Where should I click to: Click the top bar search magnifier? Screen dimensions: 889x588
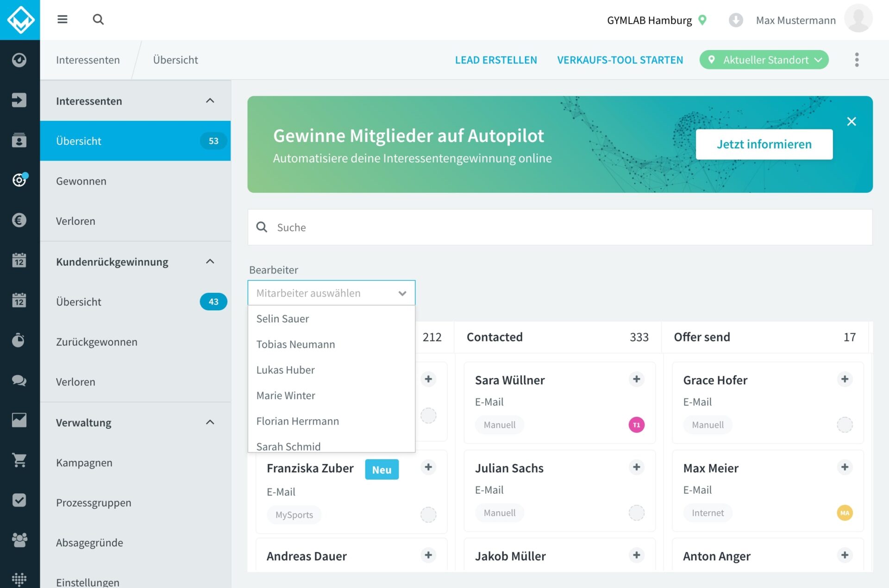click(x=98, y=19)
